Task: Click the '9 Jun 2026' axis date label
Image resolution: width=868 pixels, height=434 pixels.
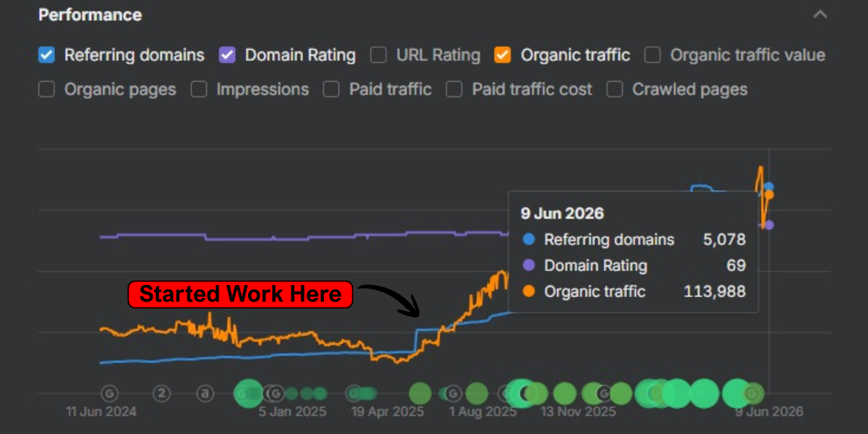Action: 768,412
